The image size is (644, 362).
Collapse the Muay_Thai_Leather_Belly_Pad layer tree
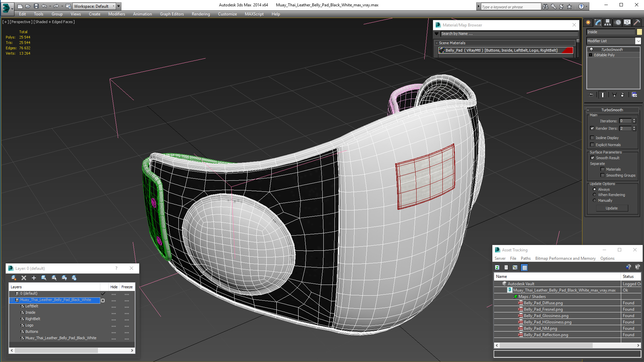tap(12, 300)
